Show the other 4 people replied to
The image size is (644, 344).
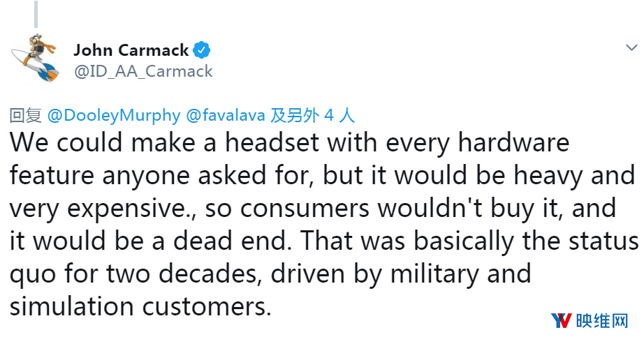pos(312,115)
